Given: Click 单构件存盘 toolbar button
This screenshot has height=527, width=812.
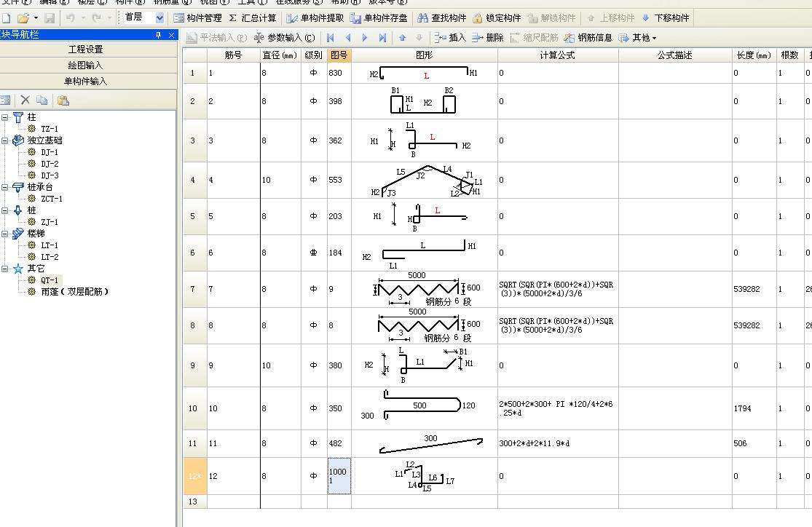Looking at the screenshot, I should click(x=379, y=18).
